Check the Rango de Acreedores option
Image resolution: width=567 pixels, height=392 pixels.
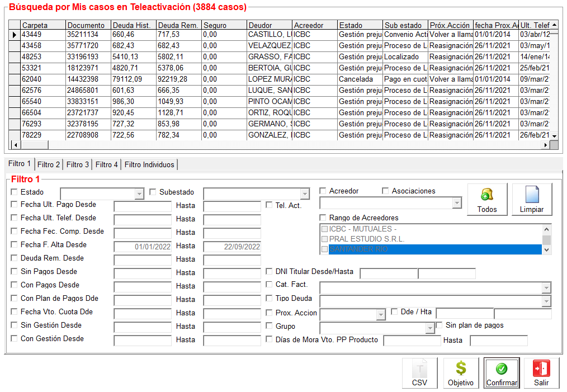[x=323, y=218]
